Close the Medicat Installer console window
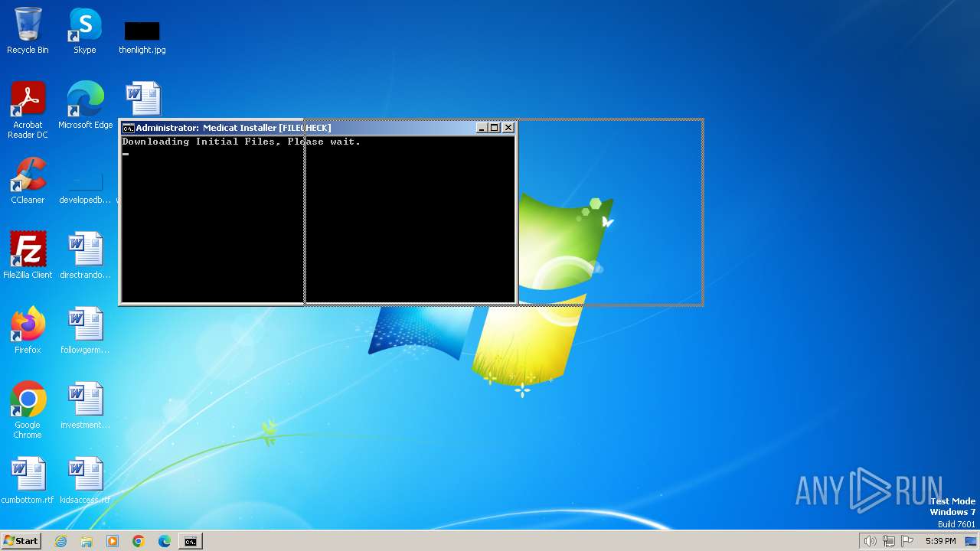 click(508, 128)
